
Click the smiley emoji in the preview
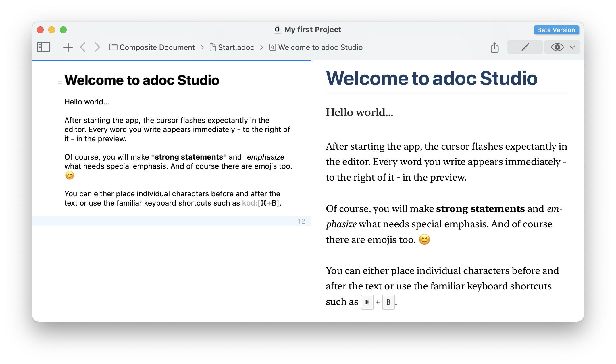pyautogui.click(x=424, y=239)
